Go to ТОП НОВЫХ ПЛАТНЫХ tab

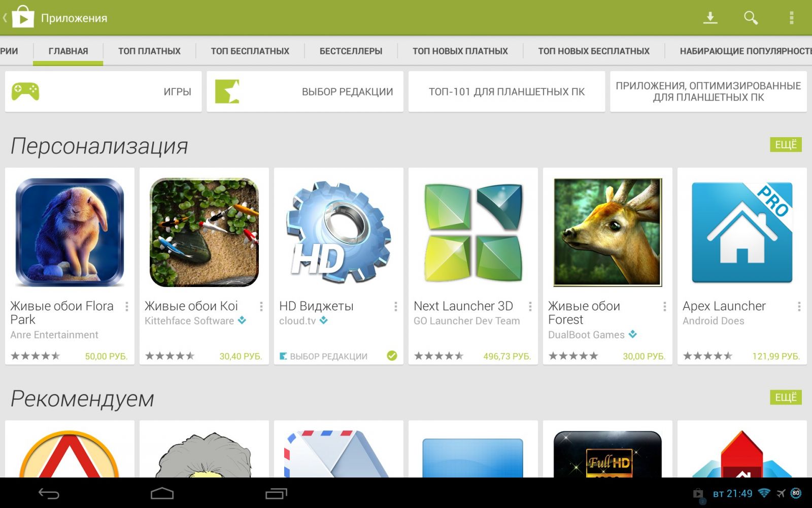(x=460, y=51)
